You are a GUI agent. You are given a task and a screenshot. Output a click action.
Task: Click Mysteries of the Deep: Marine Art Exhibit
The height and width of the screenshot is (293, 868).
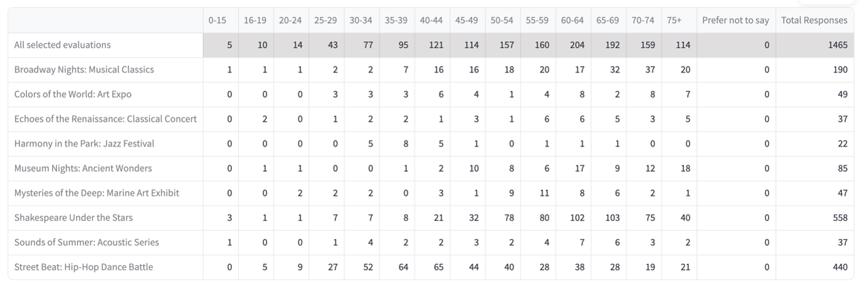(97, 193)
